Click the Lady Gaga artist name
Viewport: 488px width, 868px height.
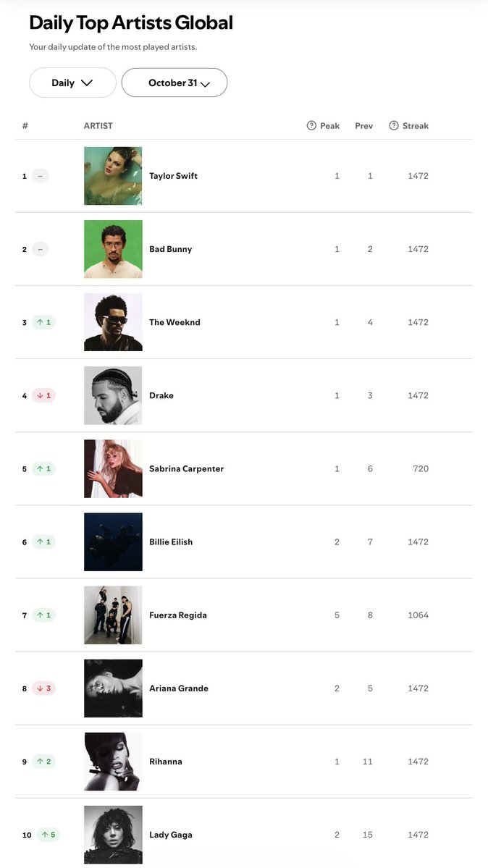pos(171,835)
